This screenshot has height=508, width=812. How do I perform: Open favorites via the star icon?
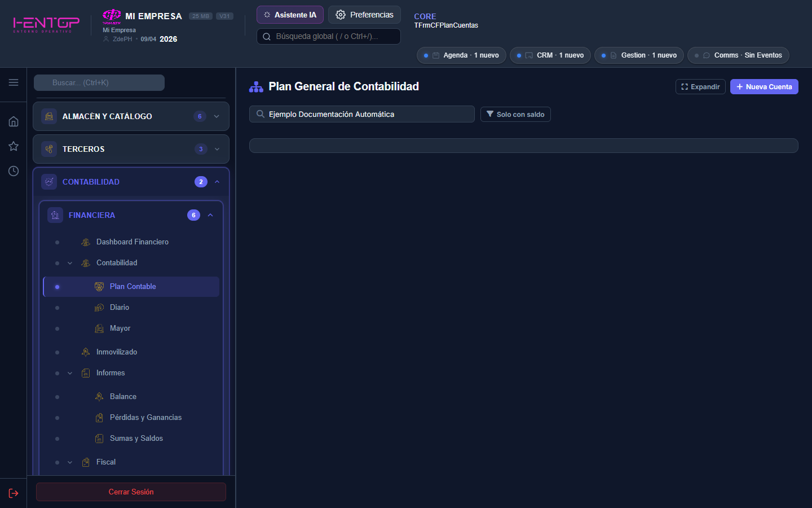[13, 146]
